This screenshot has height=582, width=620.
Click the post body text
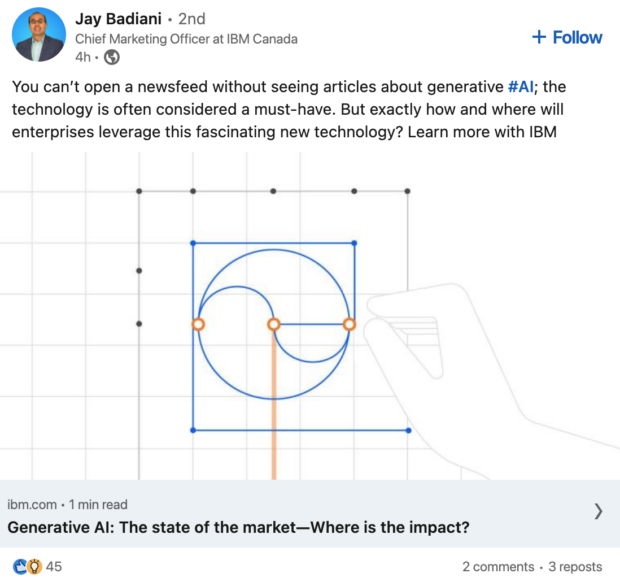click(300, 108)
